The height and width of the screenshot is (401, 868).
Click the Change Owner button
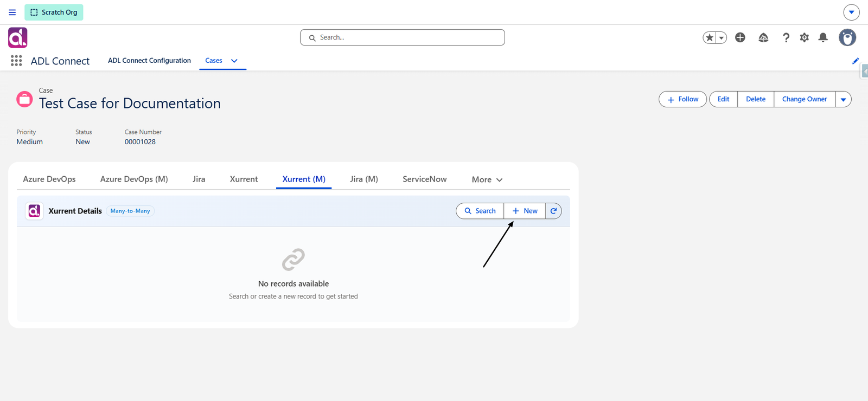pyautogui.click(x=805, y=99)
